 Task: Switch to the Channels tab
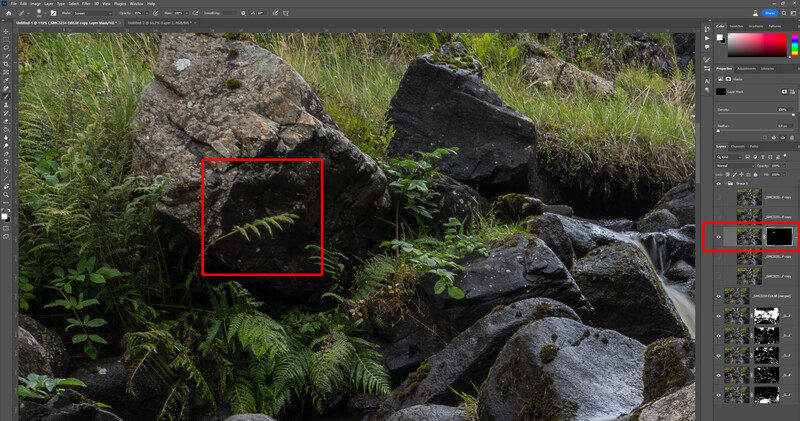point(738,146)
